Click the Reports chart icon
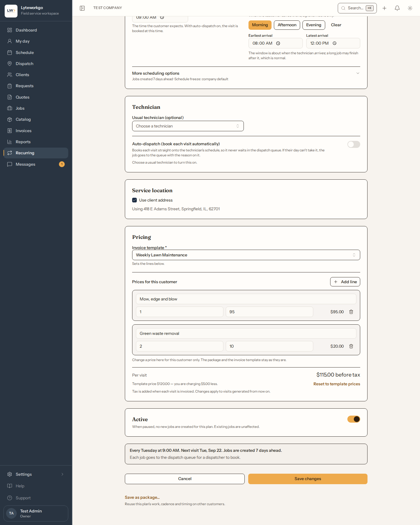 pos(10,142)
